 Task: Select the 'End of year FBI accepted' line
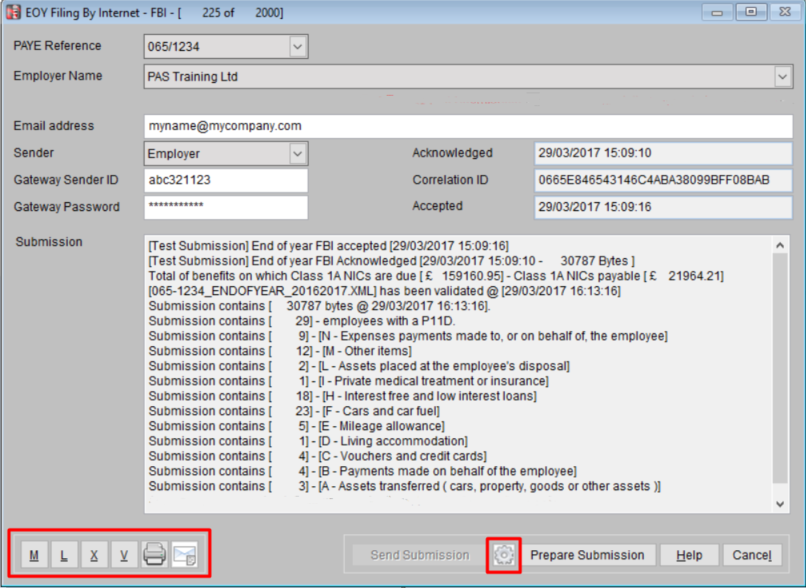[328, 246]
